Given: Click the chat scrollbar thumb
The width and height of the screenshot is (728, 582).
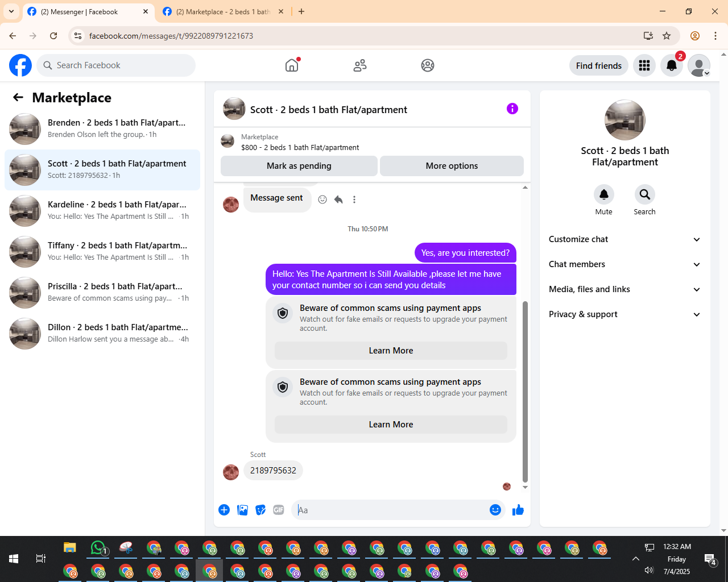Looking at the screenshot, I should click(x=525, y=392).
